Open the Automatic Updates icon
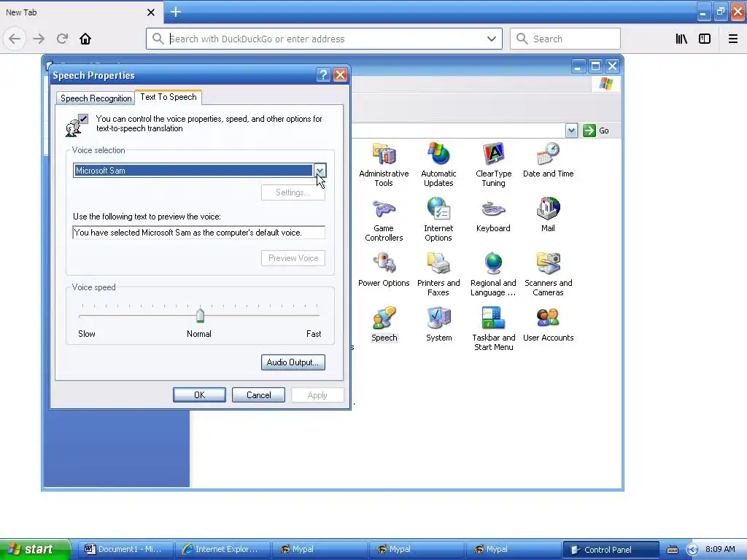This screenshot has height=560, width=747. pyautogui.click(x=438, y=164)
